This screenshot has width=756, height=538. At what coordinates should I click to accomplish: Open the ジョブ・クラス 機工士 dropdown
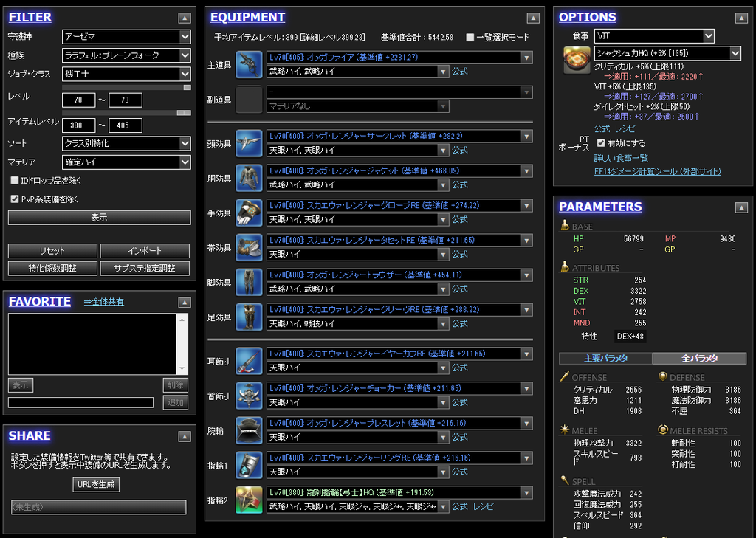(126, 74)
